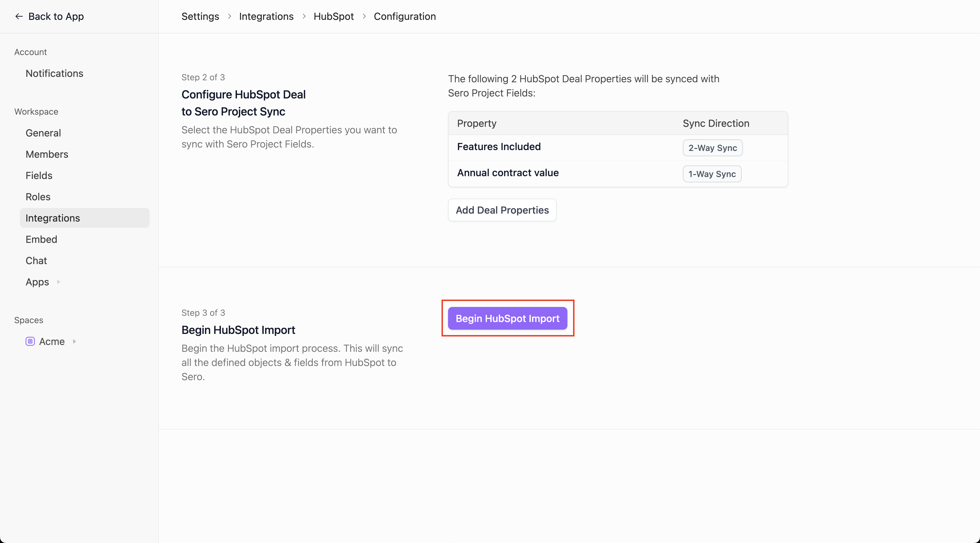Expand the Acme space arrow
Image resolution: width=980 pixels, height=543 pixels.
pos(75,341)
